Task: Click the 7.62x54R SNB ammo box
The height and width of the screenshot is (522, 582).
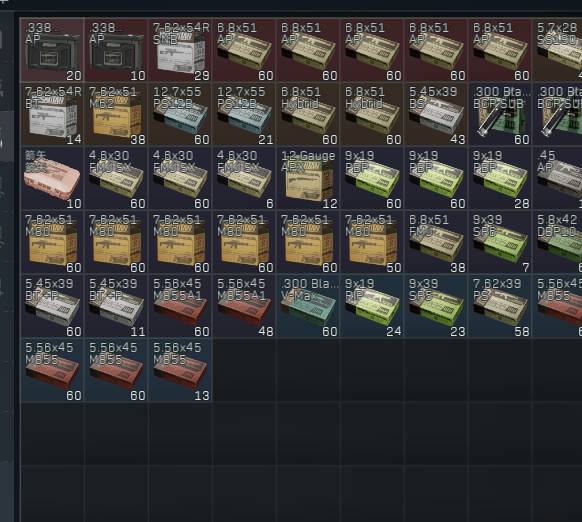Action: (x=180, y=50)
